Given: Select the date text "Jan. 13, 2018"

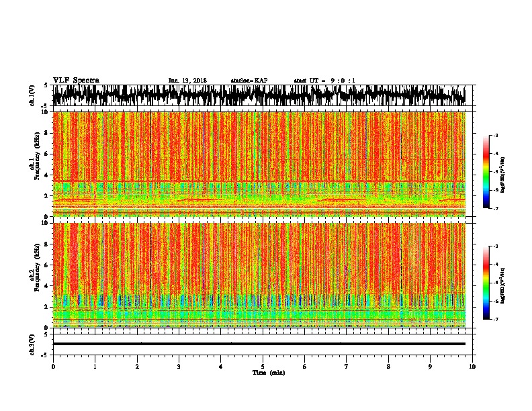Looking at the screenshot, I should (187, 81).
